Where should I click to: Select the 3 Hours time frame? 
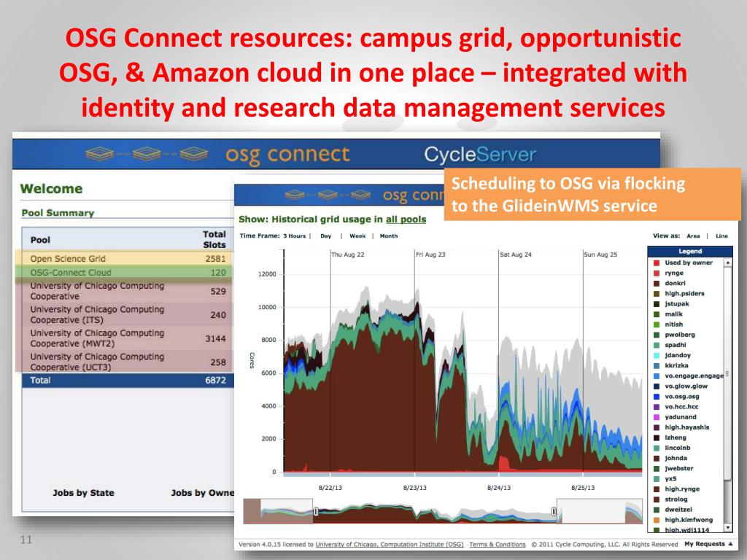(294, 236)
